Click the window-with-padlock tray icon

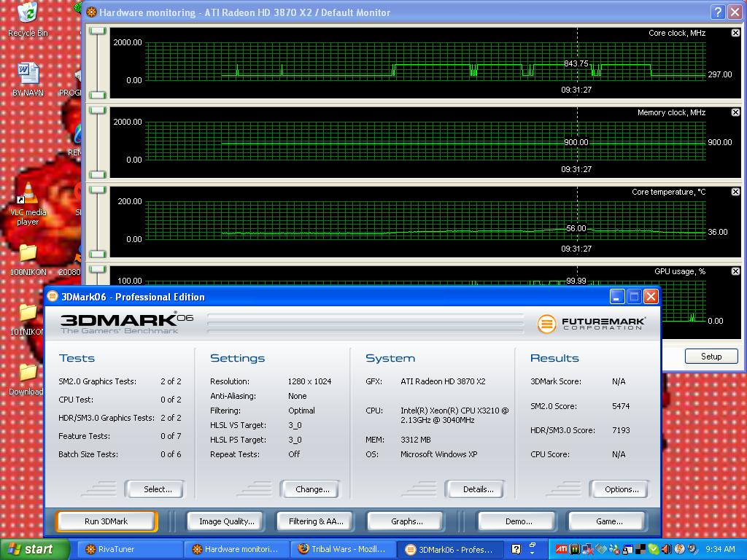tap(628, 549)
